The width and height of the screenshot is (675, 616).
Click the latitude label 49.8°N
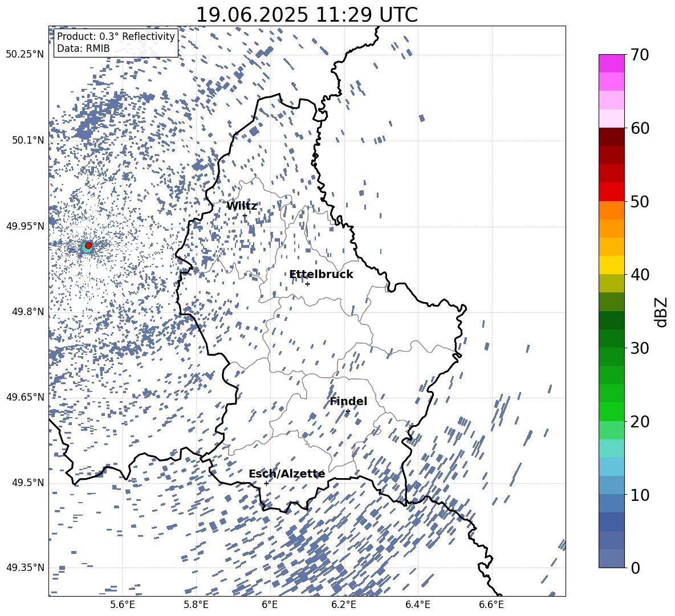(x=28, y=312)
